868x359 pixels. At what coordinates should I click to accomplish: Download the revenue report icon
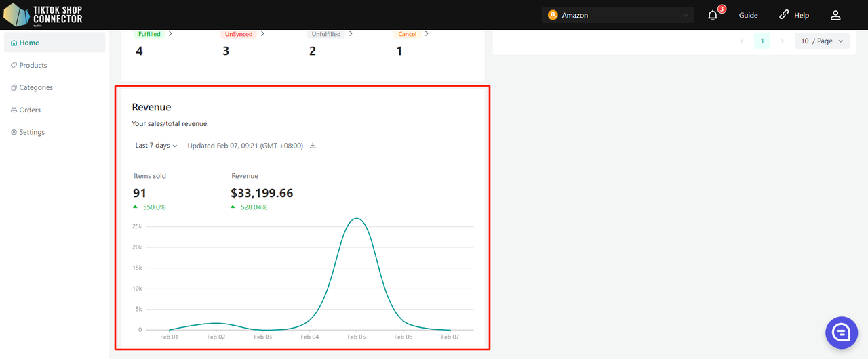click(313, 146)
